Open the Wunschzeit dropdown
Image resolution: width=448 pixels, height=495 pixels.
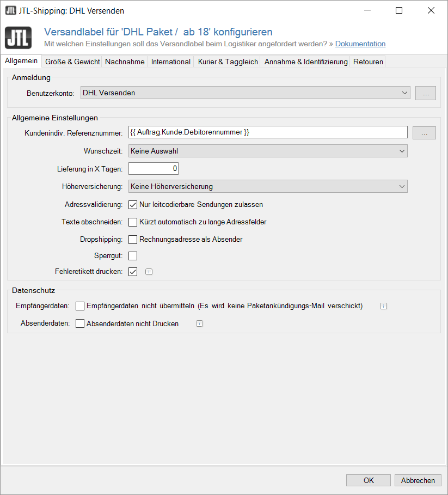[x=268, y=151]
